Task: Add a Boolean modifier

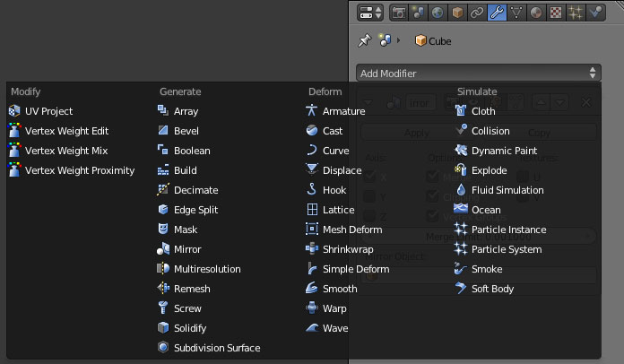Action: (x=191, y=151)
